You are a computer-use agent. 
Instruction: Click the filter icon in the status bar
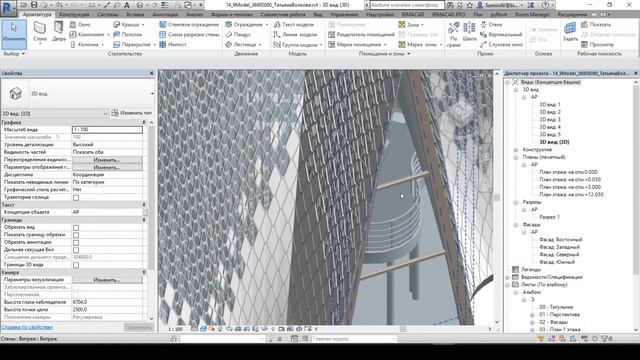pos(605,338)
